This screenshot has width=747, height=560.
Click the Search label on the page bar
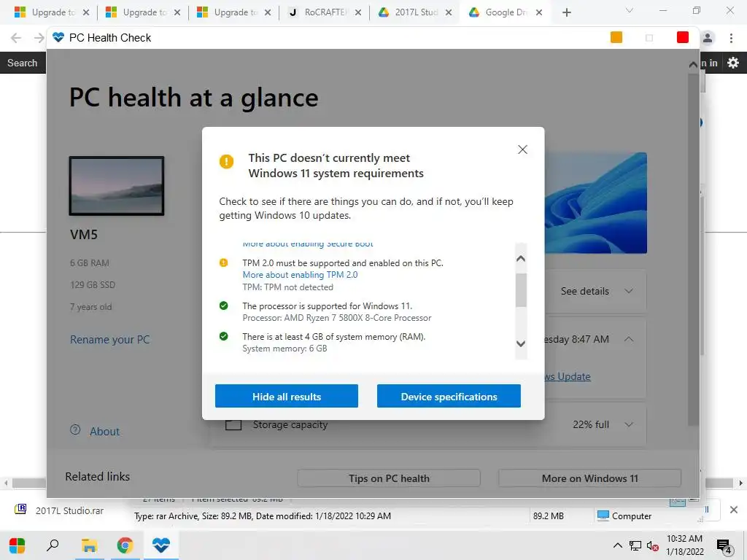[22, 63]
